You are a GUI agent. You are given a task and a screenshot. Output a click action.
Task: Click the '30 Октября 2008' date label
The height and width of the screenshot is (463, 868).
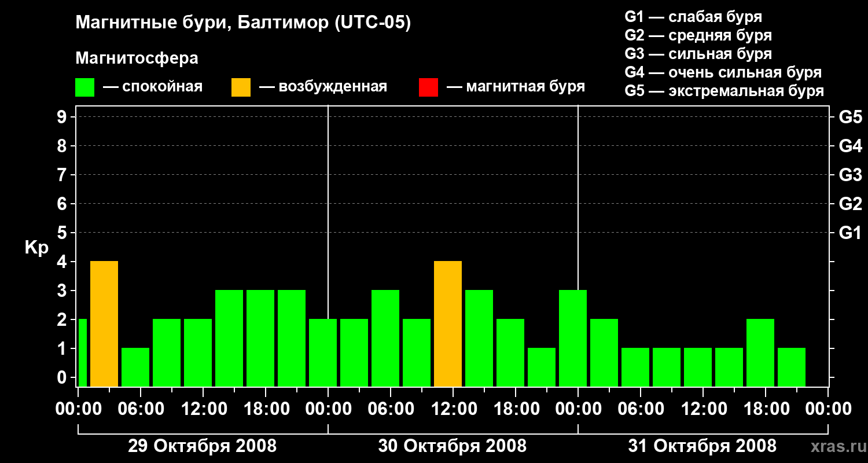point(453,446)
